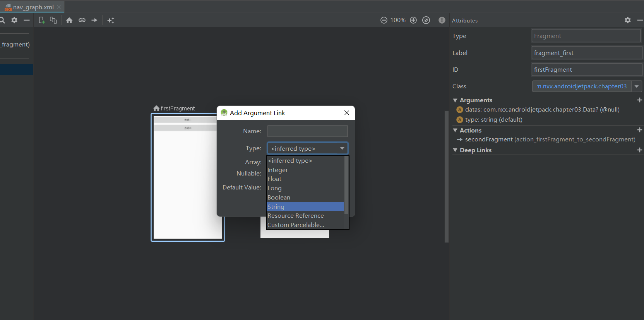The width and height of the screenshot is (644, 320).
Task: Click the Nest Into New Graph icon
Action: coord(53,20)
